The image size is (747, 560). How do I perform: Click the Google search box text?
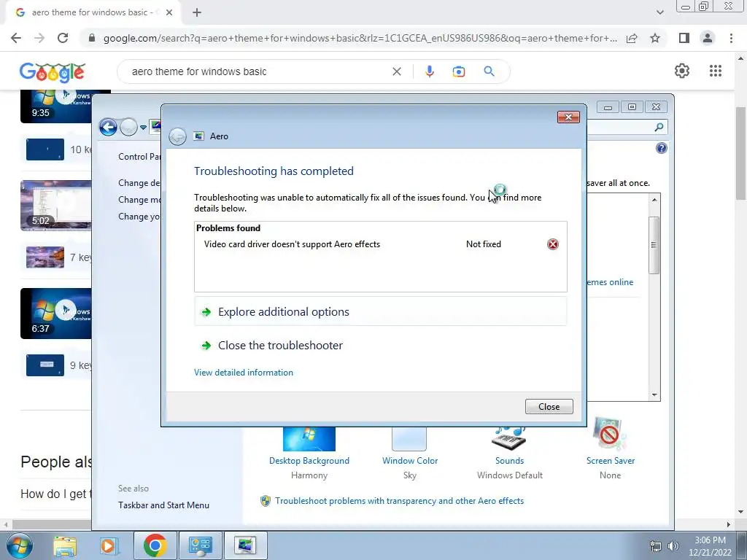click(199, 72)
